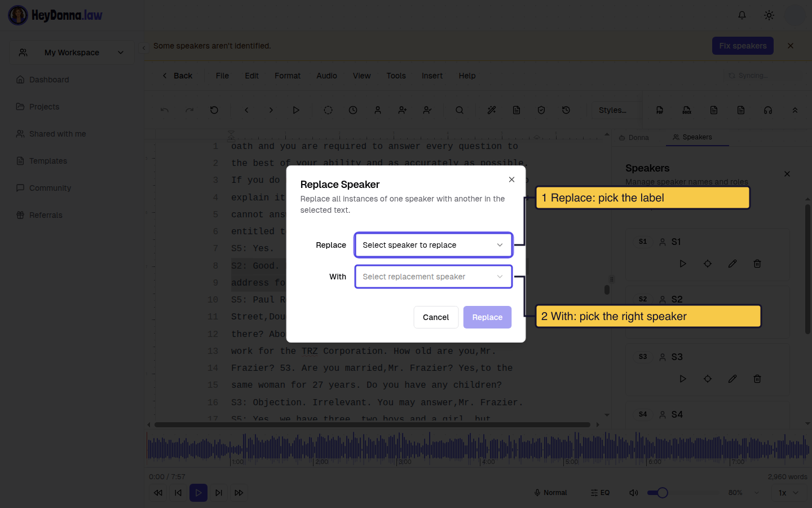
Task: Collapse the sidebar with the chevron
Action: click(x=144, y=48)
